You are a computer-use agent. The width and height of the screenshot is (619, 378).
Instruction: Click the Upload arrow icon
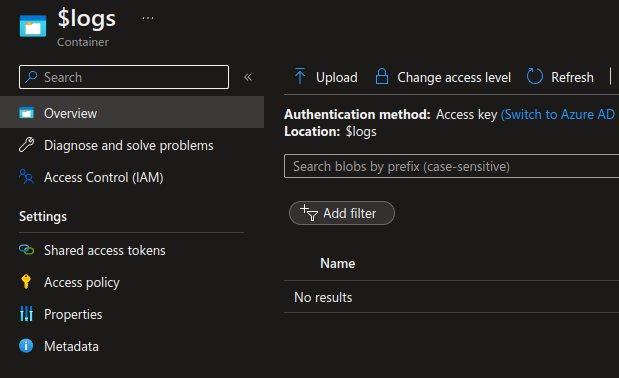300,77
